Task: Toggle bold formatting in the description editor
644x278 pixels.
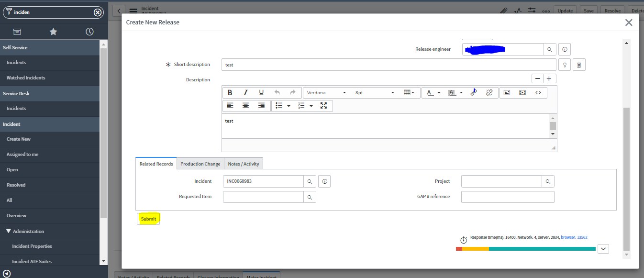Action: pos(230,92)
